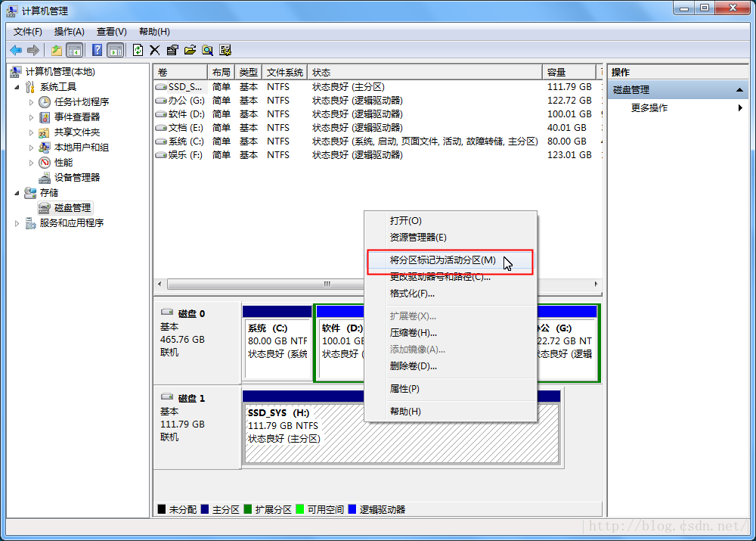Choose 资源管理器(E) in context menu

[451, 238]
